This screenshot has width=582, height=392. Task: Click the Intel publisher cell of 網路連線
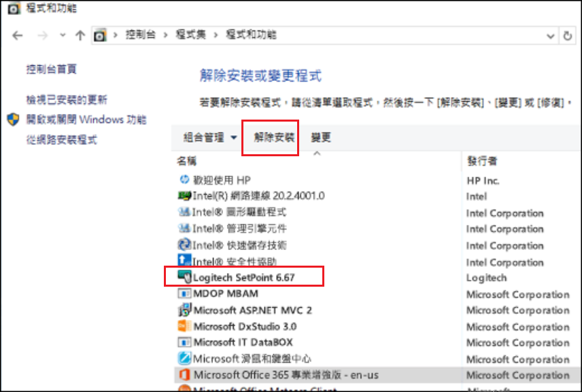coord(477,196)
